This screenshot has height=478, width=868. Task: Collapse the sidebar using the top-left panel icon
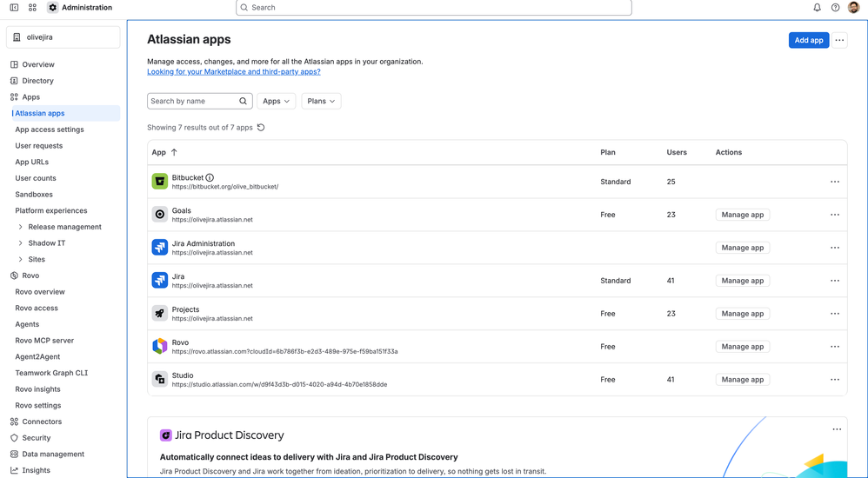click(15, 8)
